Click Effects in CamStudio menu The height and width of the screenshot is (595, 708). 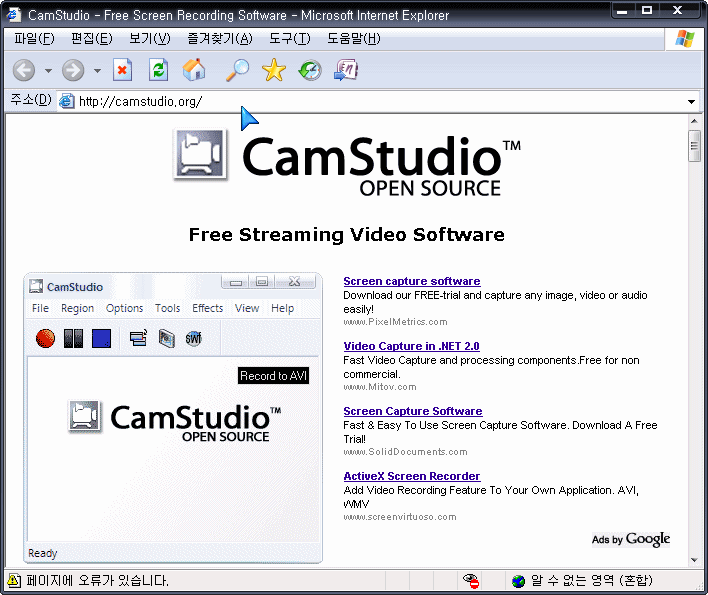pyautogui.click(x=208, y=308)
